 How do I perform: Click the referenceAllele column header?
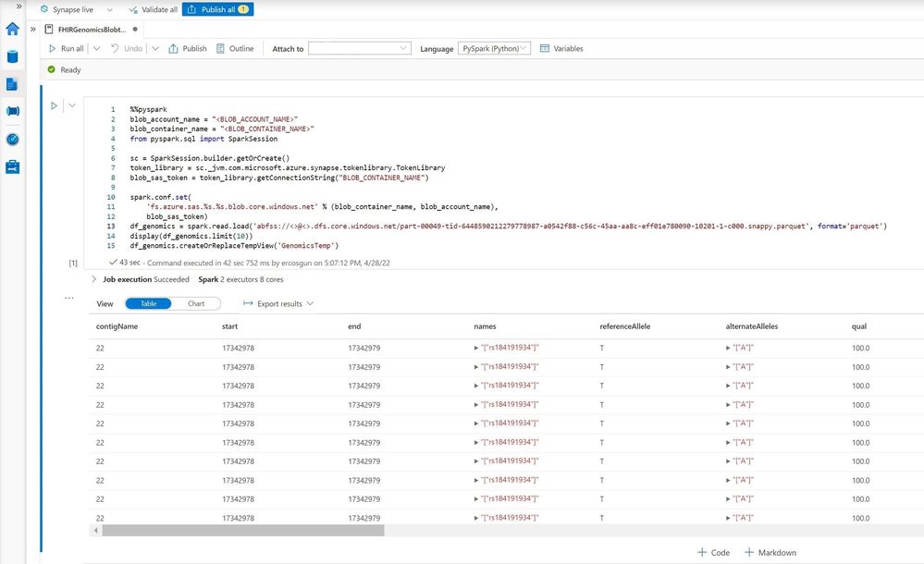pyautogui.click(x=625, y=326)
